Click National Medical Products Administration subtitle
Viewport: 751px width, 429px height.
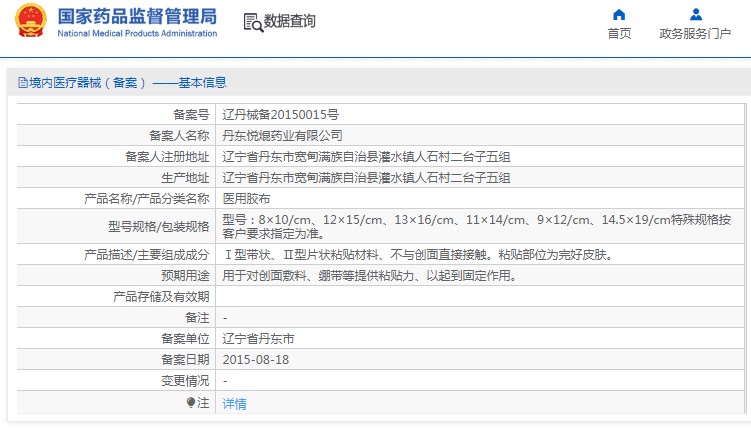pyautogui.click(x=137, y=34)
